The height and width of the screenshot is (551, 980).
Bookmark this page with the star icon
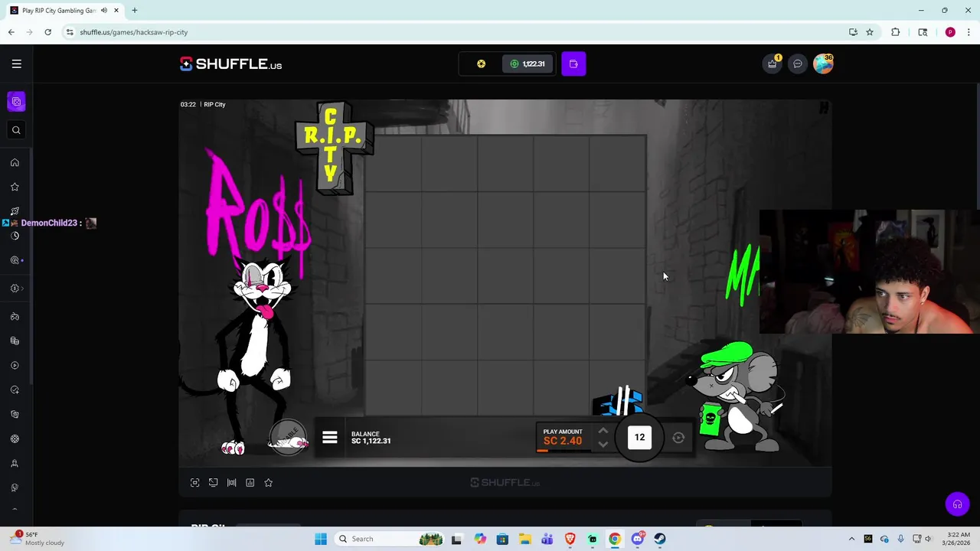(x=870, y=32)
